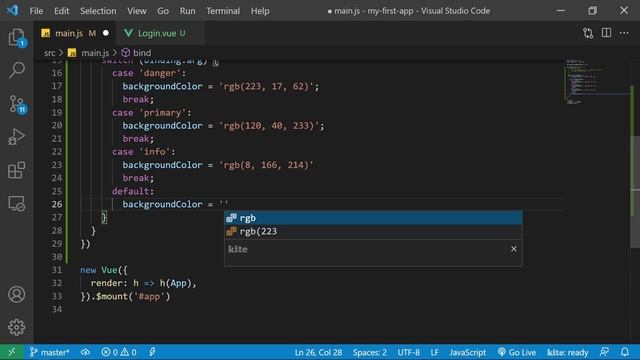Start the server with Go Live
The image size is (640, 360).
[517, 352]
